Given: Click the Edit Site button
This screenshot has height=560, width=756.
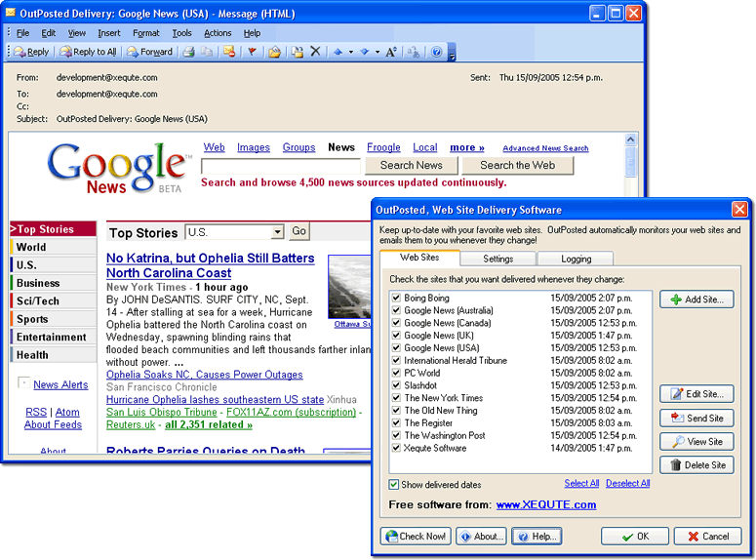Looking at the screenshot, I should pyautogui.click(x=696, y=394).
